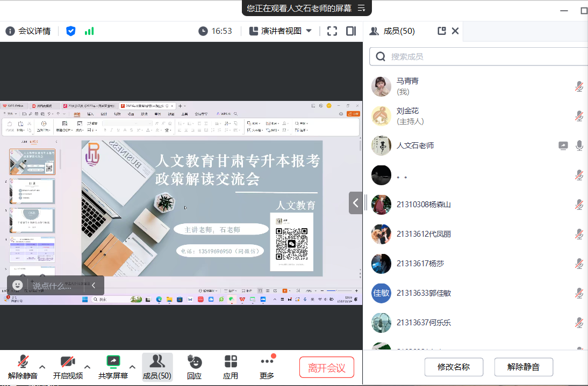The height and width of the screenshot is (386, 588).
Task: Expand audio options arrow beside mute
Action: pos(42,367)
